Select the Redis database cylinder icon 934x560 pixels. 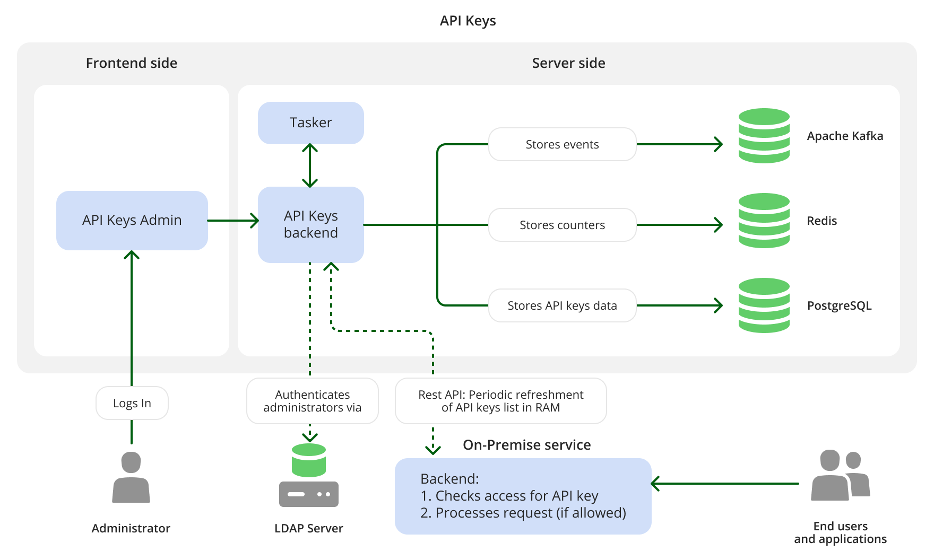pos(764,221)
